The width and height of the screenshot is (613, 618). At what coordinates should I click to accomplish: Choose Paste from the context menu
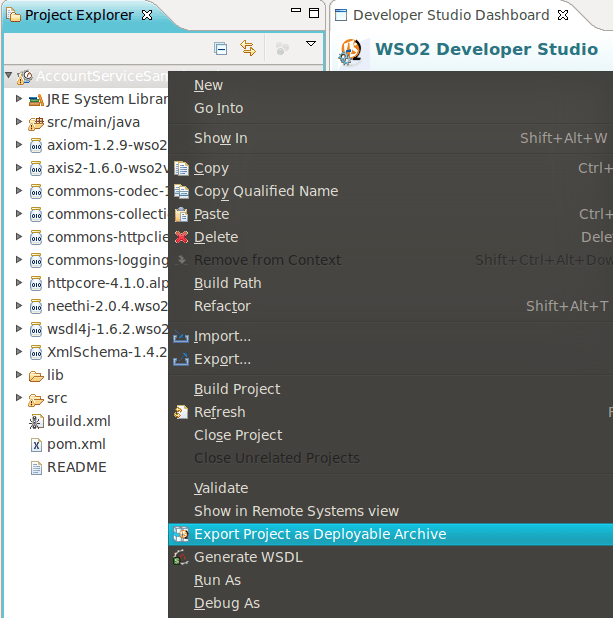(391, 214)
